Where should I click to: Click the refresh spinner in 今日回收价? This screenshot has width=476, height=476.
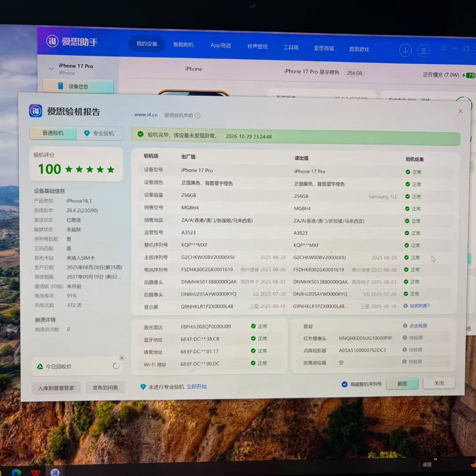point(116,366)
